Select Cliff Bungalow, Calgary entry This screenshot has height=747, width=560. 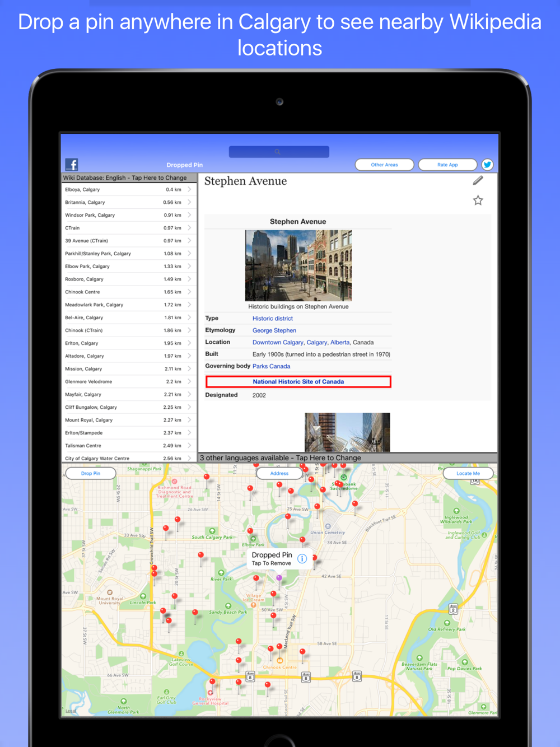[x=129, y=407]
